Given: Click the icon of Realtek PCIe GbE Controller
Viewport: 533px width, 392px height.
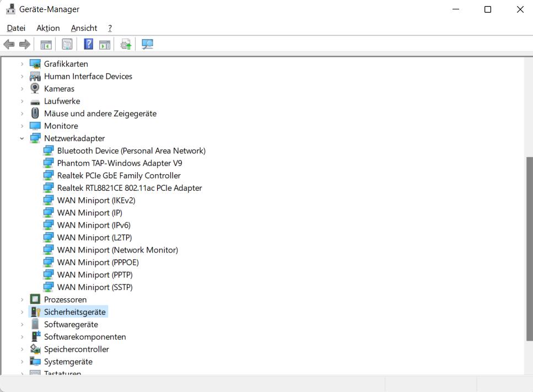Looking at the screenshot, I should (49, 175).
